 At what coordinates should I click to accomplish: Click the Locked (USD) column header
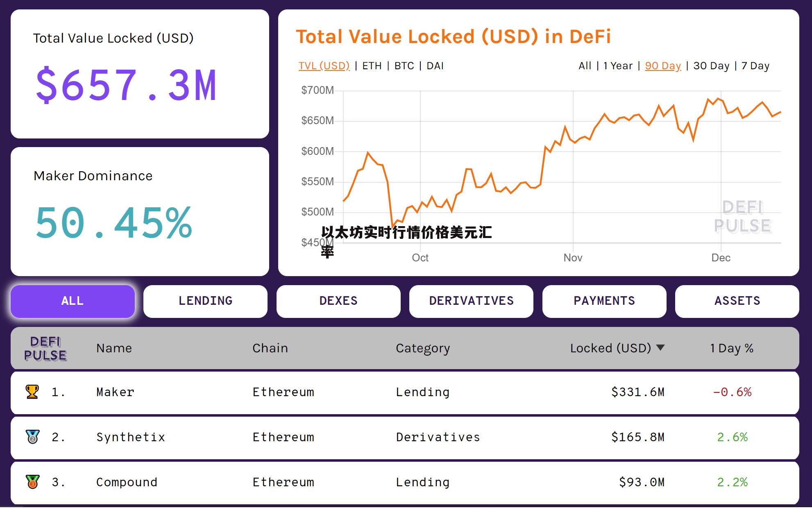[x=610, y=348]
